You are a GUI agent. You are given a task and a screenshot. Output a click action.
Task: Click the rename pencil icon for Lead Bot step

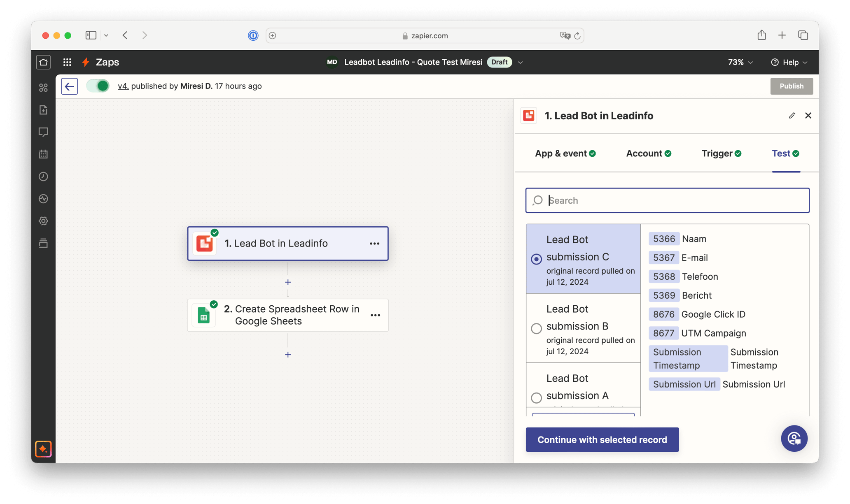tap(792, 116)
